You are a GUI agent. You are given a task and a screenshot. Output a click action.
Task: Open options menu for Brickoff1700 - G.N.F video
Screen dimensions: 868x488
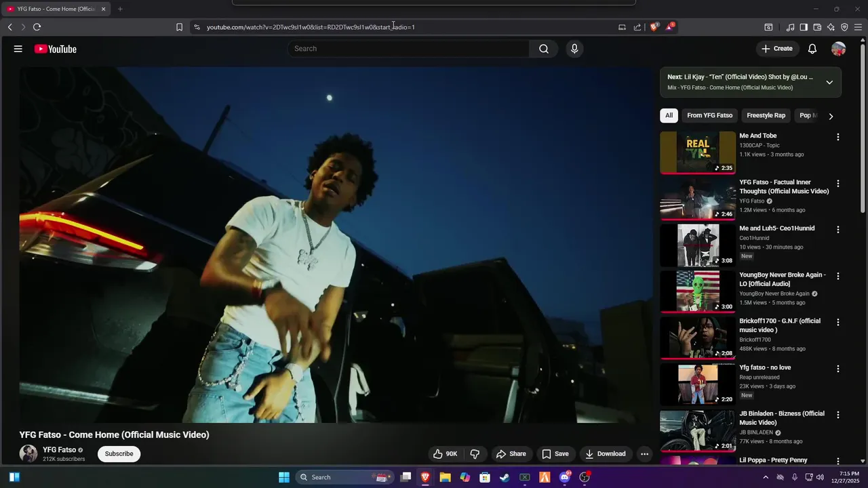coord(837,322)
